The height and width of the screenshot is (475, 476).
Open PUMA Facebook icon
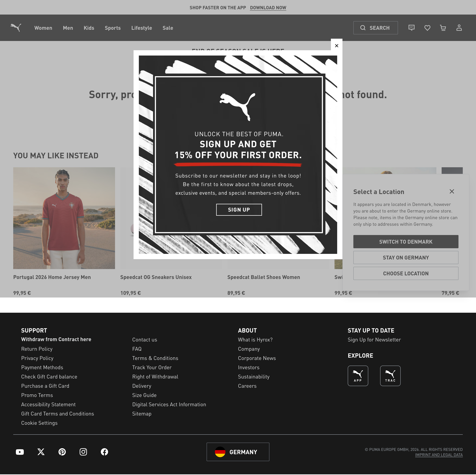click(104, 452)
